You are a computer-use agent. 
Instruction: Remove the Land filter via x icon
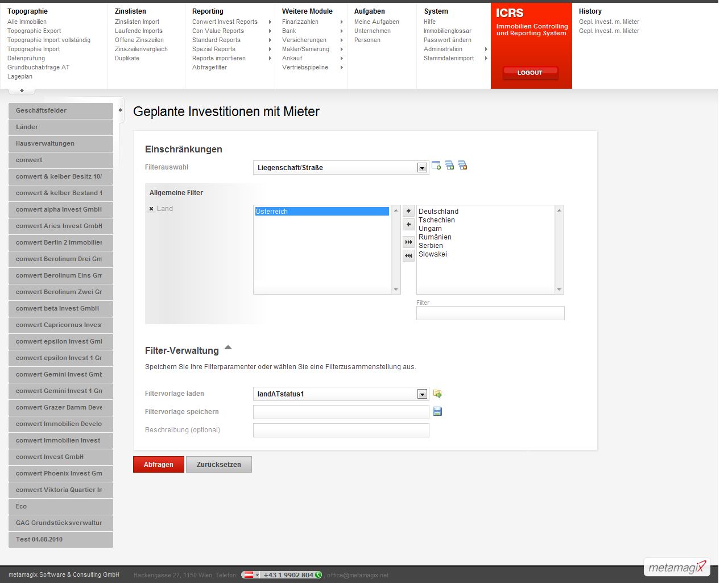coord(151,209)
